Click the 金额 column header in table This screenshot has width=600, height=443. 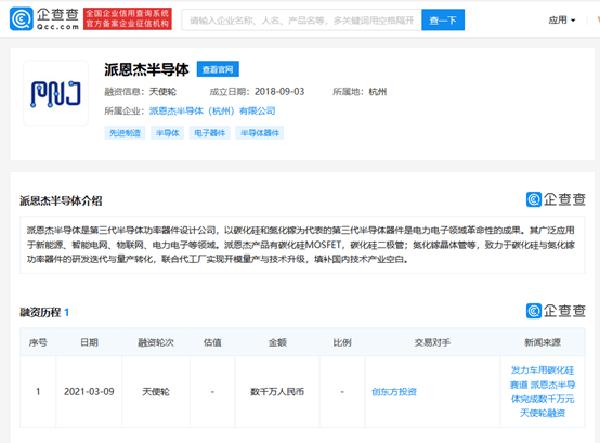pos(276,342)
